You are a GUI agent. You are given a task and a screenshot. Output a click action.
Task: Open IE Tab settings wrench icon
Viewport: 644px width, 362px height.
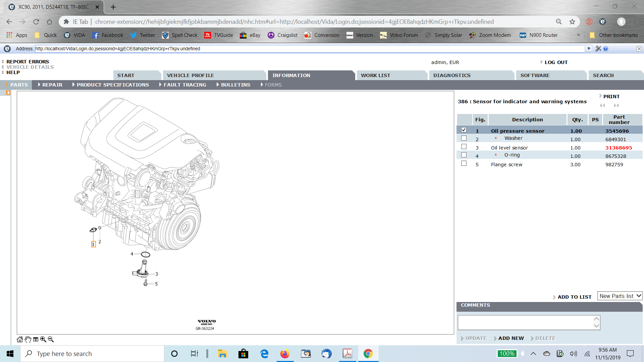tap(598, 49)
